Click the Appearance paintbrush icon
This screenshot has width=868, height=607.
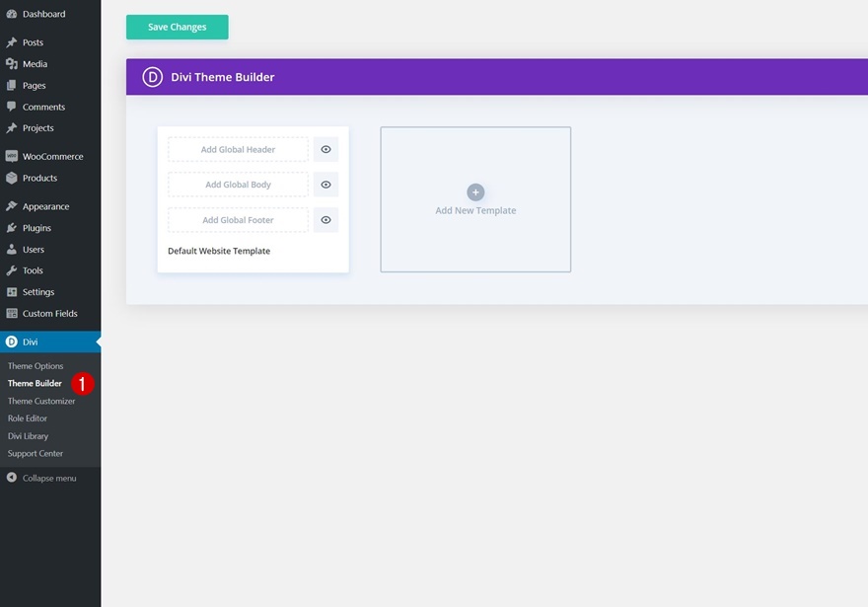[11, 206]
